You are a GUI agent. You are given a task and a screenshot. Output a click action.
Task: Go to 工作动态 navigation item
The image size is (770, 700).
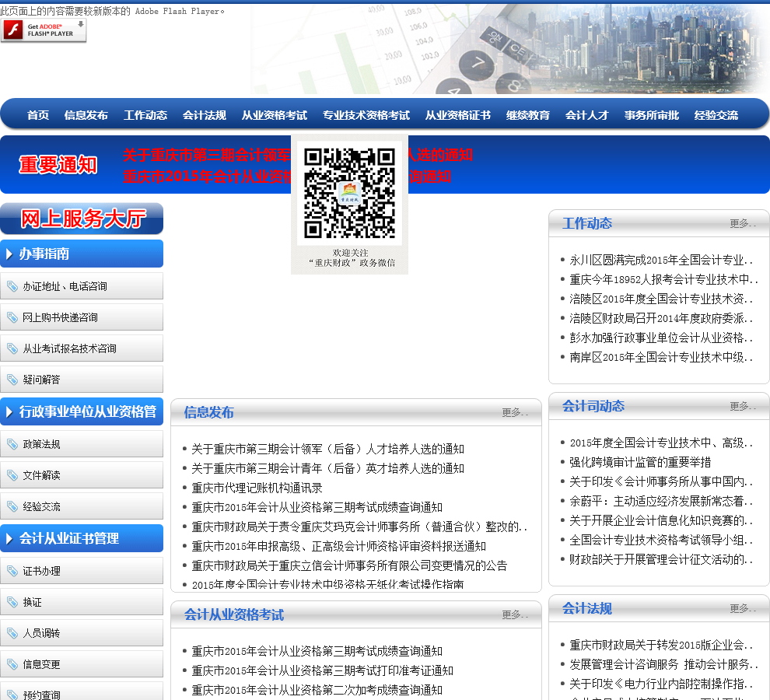click(145, 115)
